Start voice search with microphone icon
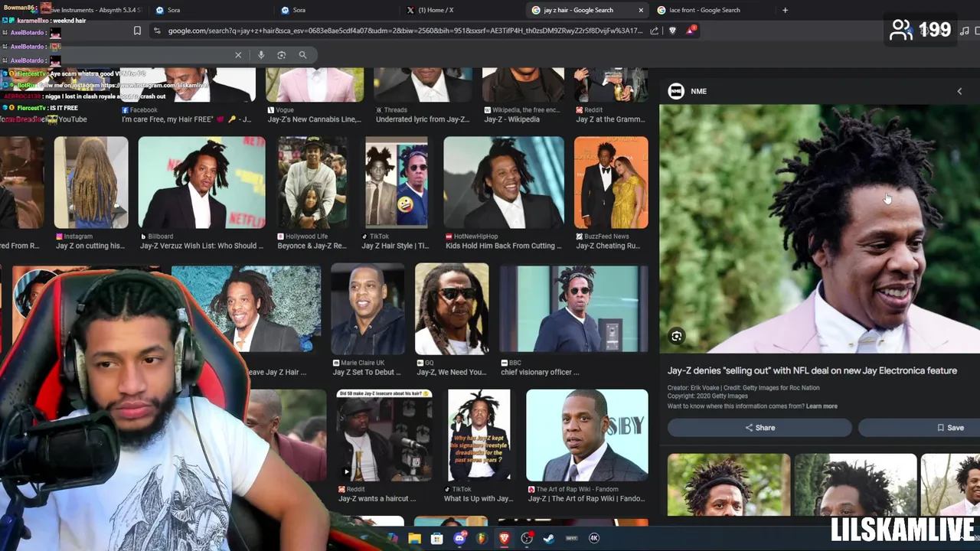Viewport: 980px width, 551px height. (261, 55)
